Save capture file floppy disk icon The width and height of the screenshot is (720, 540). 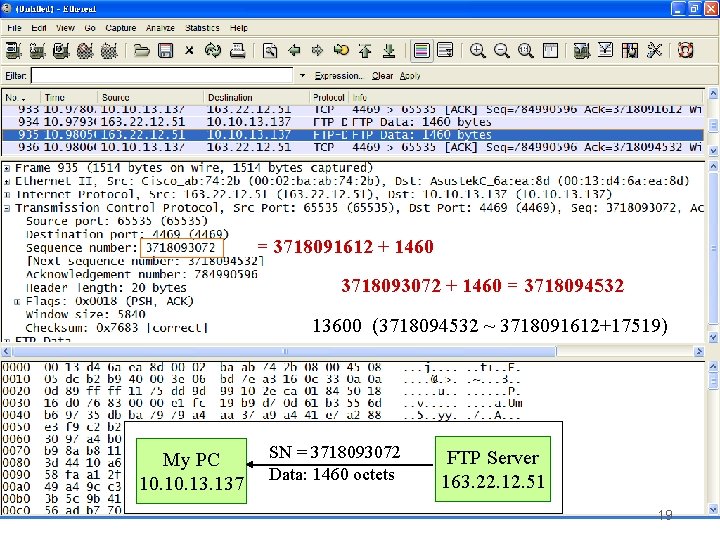pos(165,50)
